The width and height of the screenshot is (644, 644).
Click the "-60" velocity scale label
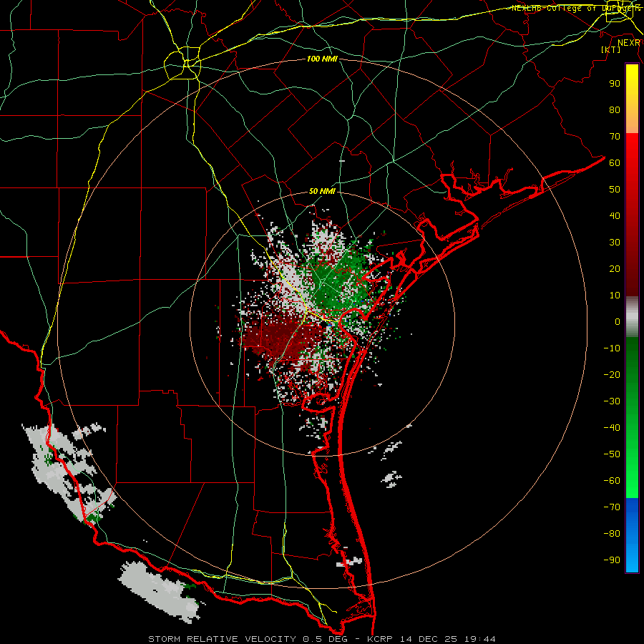pyautogui.click(x=612, y=481)
